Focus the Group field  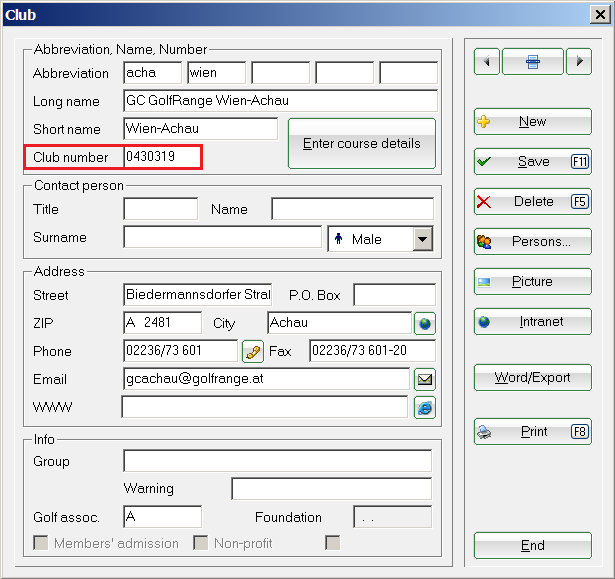coord(278,461)
